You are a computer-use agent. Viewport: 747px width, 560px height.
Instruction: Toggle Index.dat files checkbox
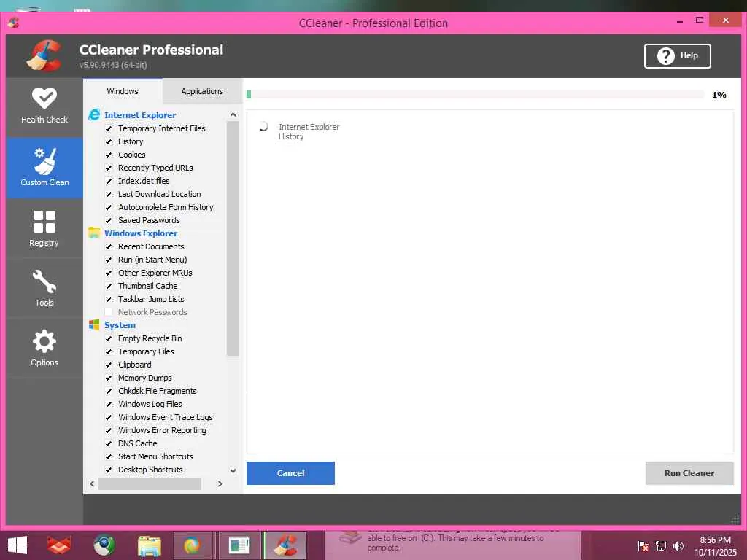pyautogui.click(x=109, y=181)
